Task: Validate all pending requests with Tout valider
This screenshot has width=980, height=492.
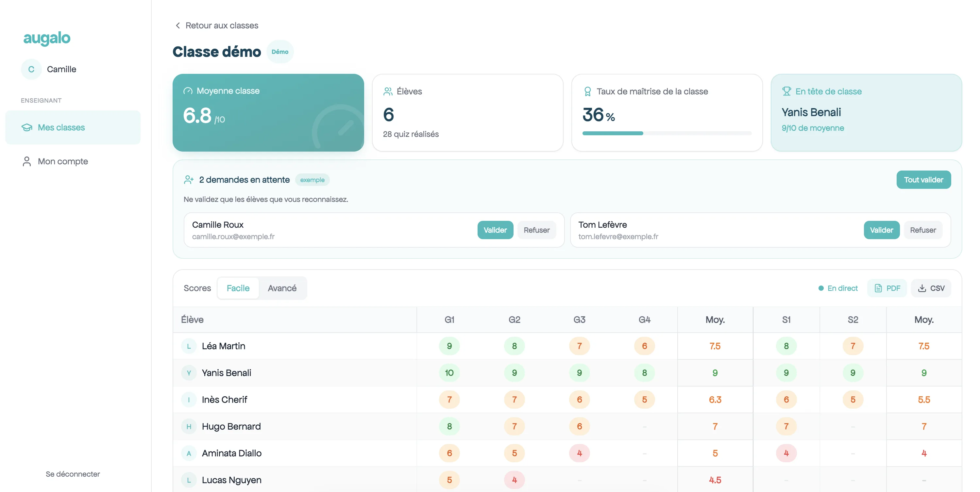Action: coord(923,180)
